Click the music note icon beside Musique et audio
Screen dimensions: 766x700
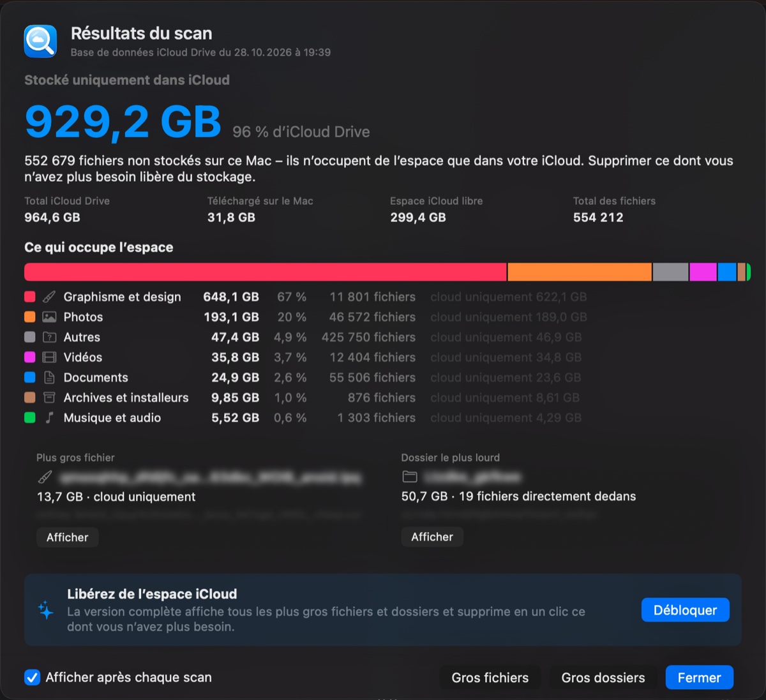[49, 418]
